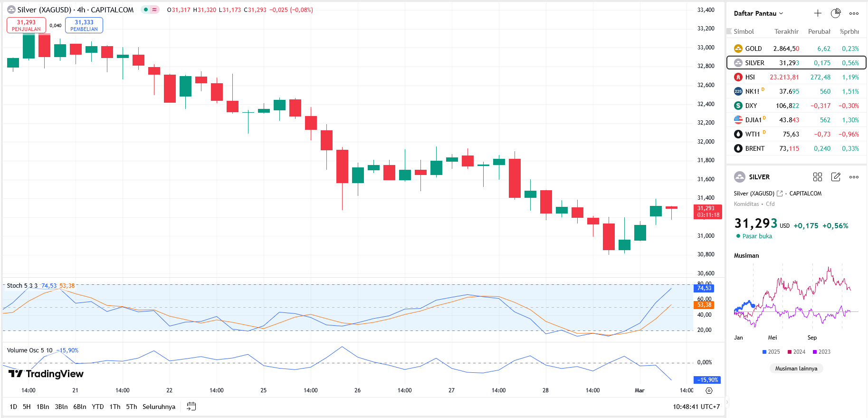Screen dimensions: 868x418
Task: Open the SILVER details more options menu
Action: click(854, 177)
